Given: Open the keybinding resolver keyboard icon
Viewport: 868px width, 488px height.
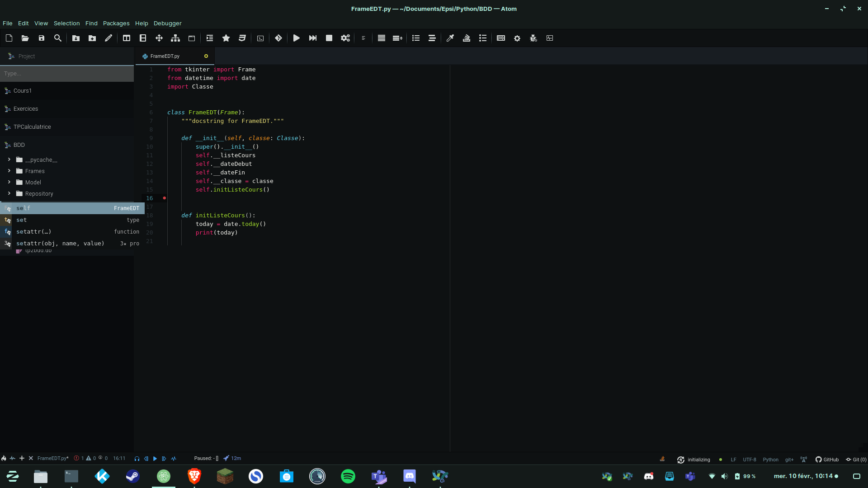Looking at the screenshot, I should pyautogui.click(x=500, y=38).
